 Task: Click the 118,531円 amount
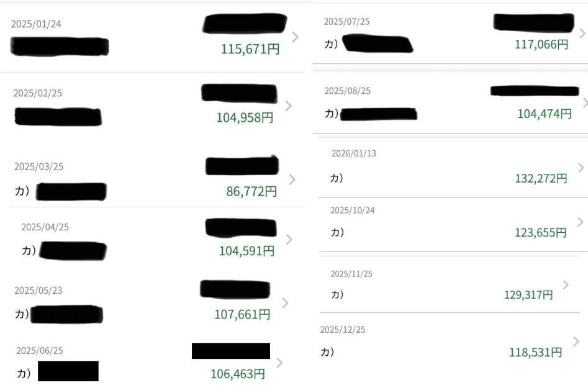point(536,353)
